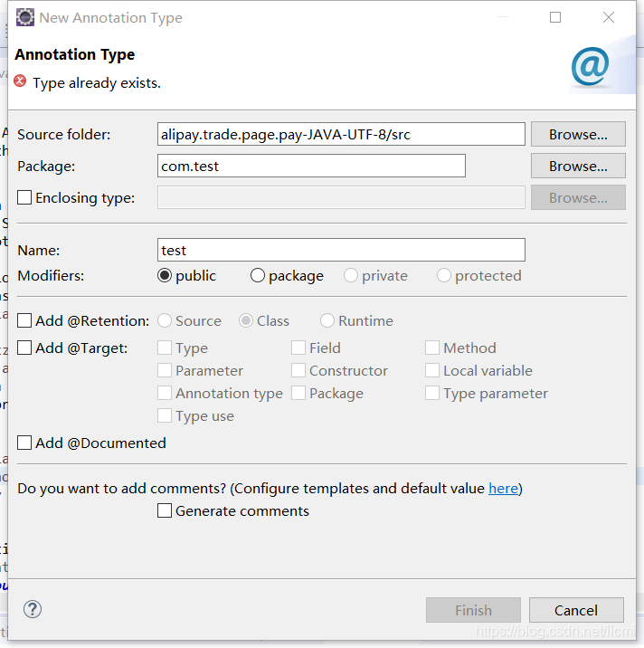Check the Method target checkbox
This screenshot has width=644, height=648.
point(432,348)
